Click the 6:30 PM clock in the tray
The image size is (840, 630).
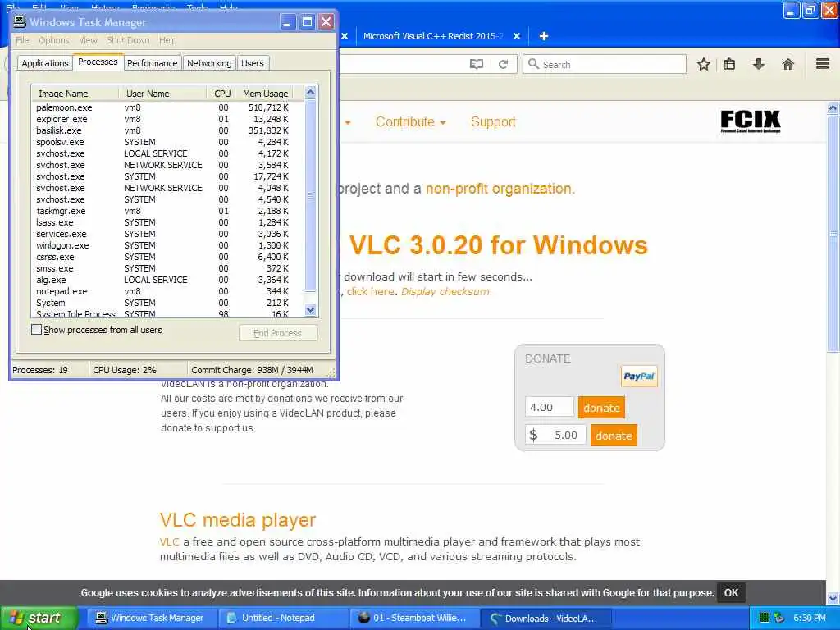(x=810, y=618)
